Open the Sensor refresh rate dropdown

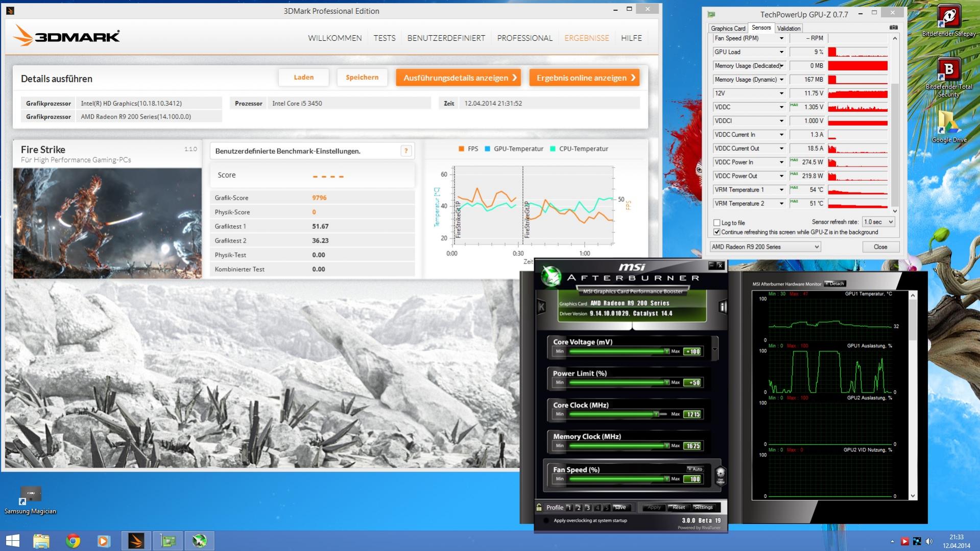[x=878, y=222]
